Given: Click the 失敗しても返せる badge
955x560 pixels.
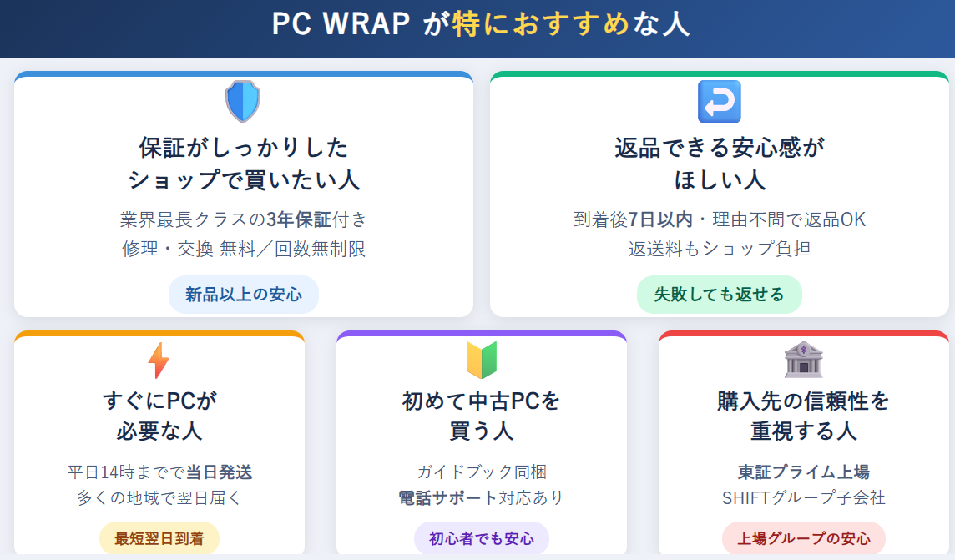Looking at the screenshot, I should tap(719, 294).
